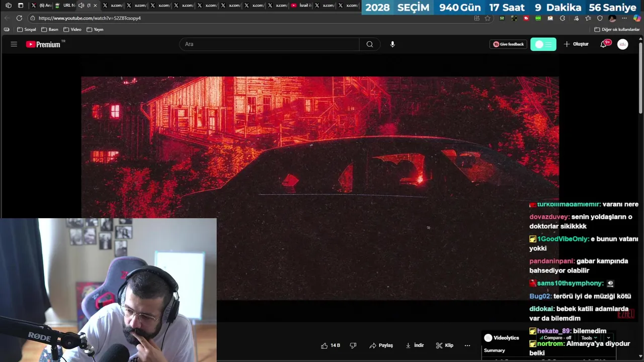Create a clip with the Klip button
The width and height of the screenshot is (644, 362).
click(x=445, y=345)
